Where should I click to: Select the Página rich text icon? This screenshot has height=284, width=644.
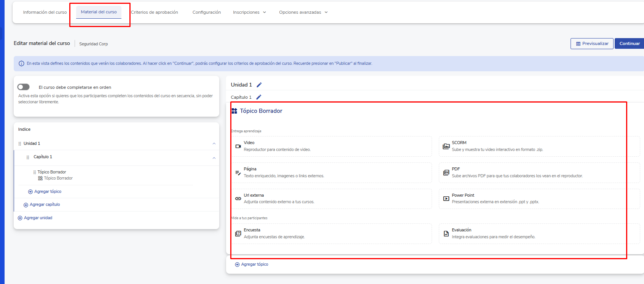pyautogui.click(x=238, y=173)
